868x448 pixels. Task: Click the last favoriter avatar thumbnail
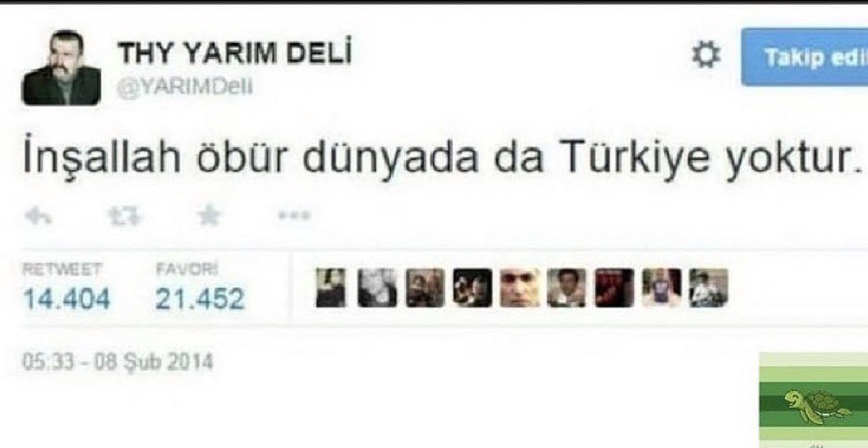(709, 287)
